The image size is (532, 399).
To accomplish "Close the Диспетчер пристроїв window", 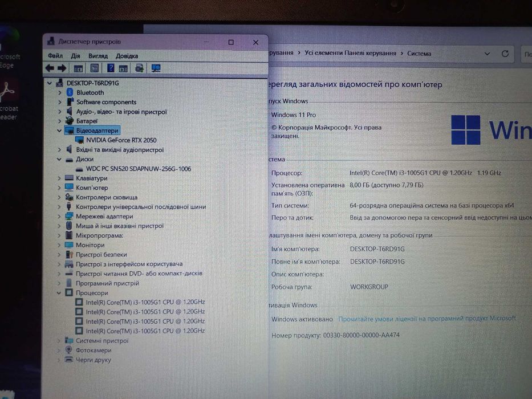I will tap(256, 42).
